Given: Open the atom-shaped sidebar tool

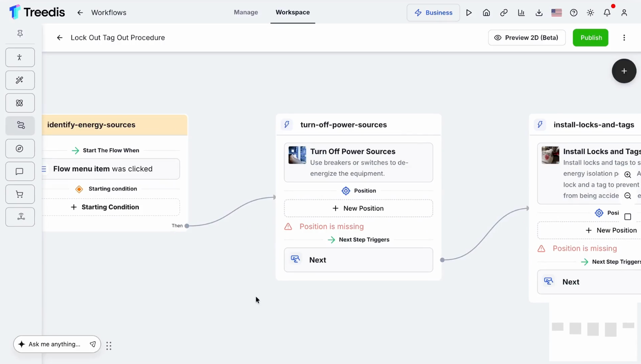Looking at the screenshot, I should (20, 103).
